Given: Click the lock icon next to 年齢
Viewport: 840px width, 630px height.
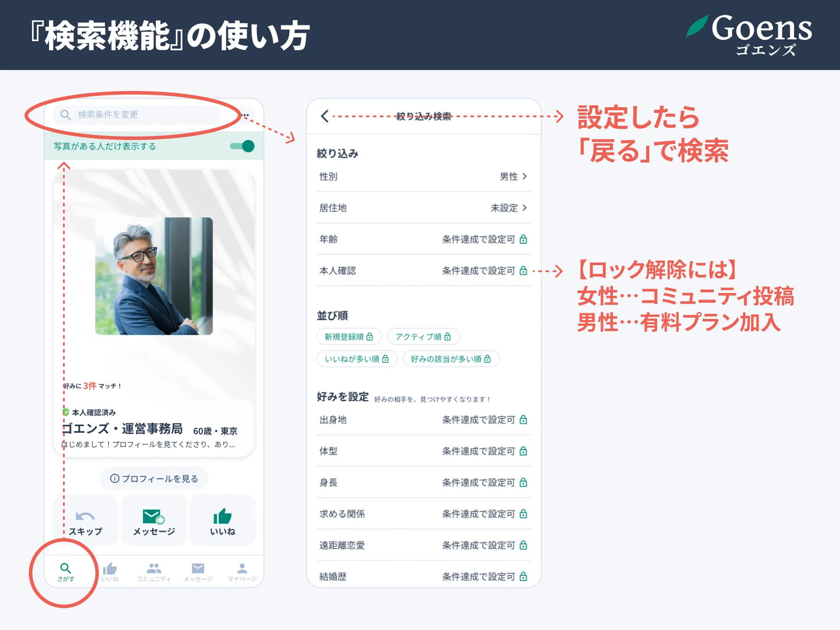Looking at the screenshot, I should pyautogui.click(x=523, y=239).
